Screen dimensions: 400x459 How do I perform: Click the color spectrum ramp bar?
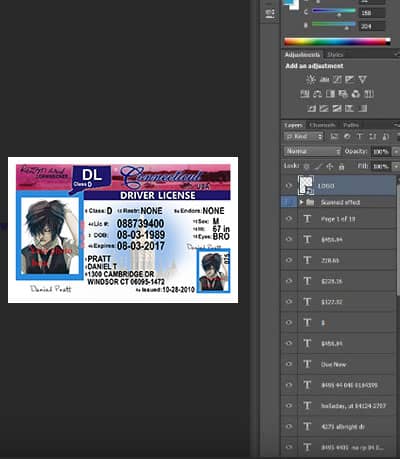tap(337, 42)
